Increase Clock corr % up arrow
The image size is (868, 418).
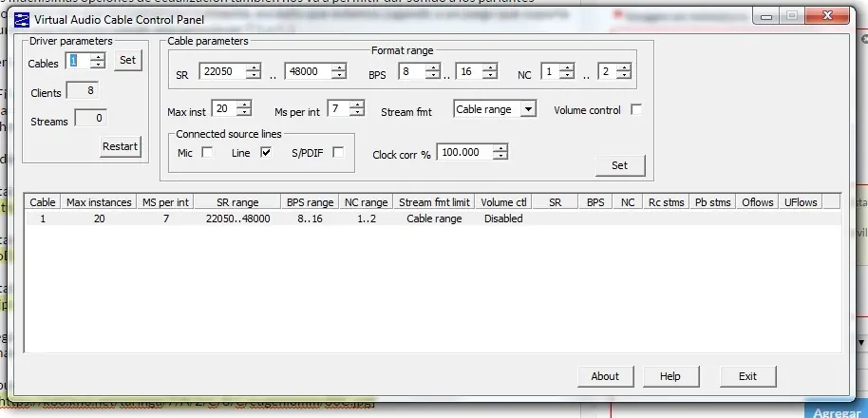coord(500,148)
